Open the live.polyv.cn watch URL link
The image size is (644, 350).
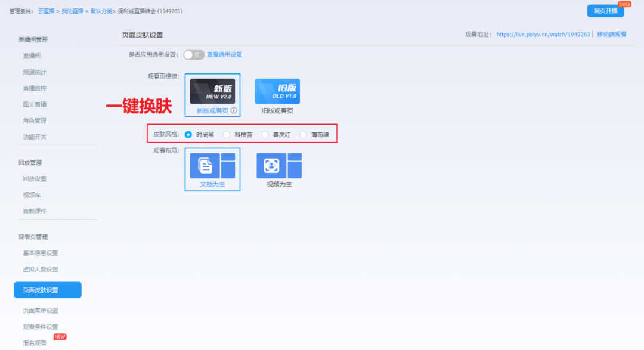click(x=543, y=35)
